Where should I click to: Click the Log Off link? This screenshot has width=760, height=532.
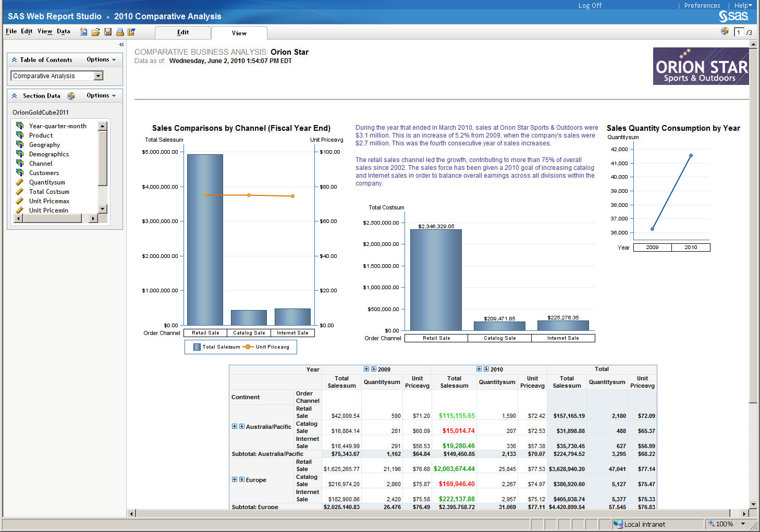pyautogui.click(x=590, y=5)
